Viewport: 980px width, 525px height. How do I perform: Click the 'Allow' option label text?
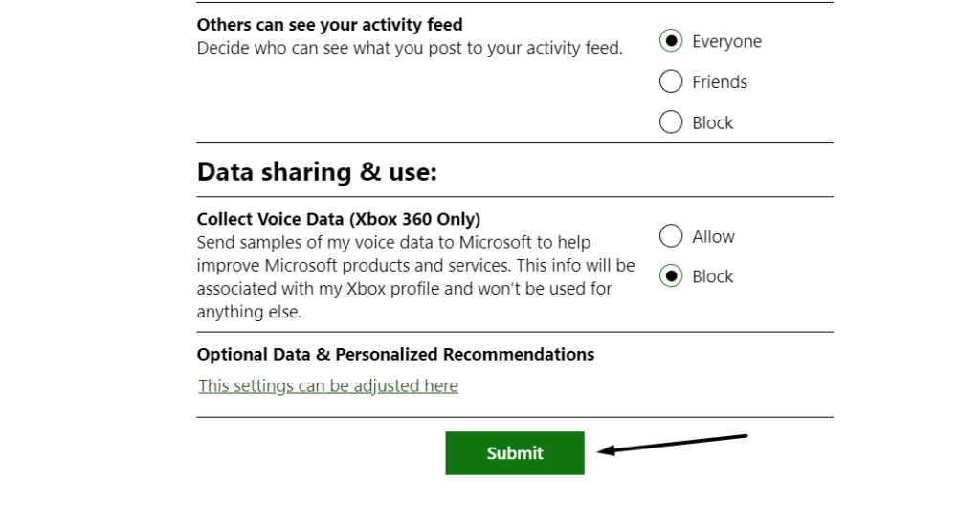(714, 237)
